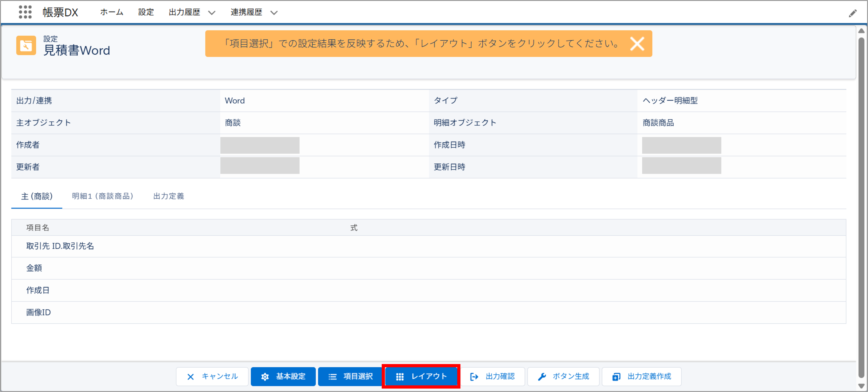Switch to the 出力定義 tab
The image size is (868, 392).
coord(168,196)
